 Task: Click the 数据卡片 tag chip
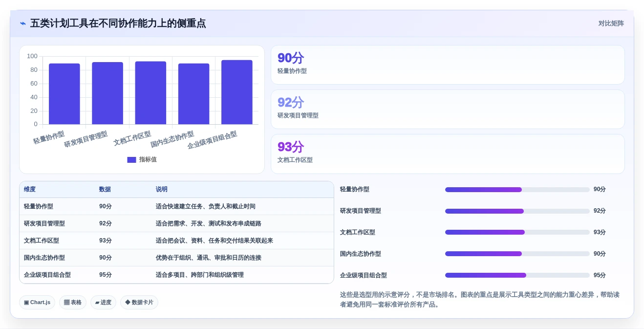[139, 302]
